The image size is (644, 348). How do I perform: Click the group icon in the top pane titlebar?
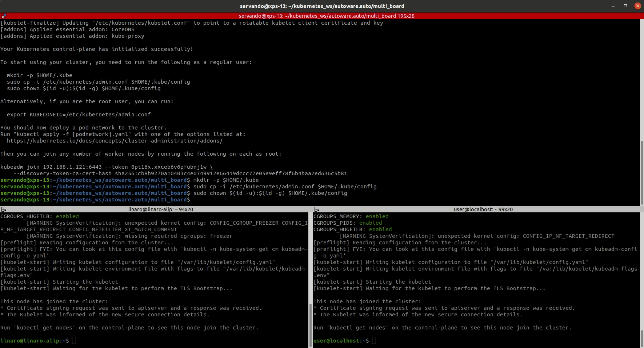(x=4, y=16)
